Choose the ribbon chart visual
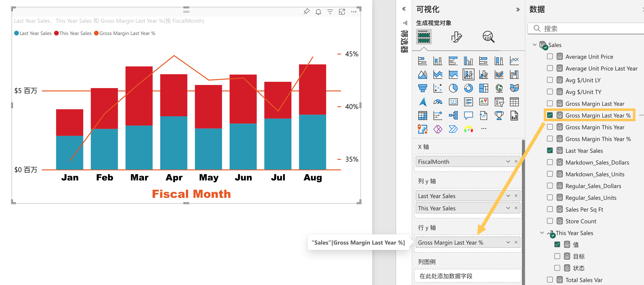644x285 pixels. pos(499,74)
